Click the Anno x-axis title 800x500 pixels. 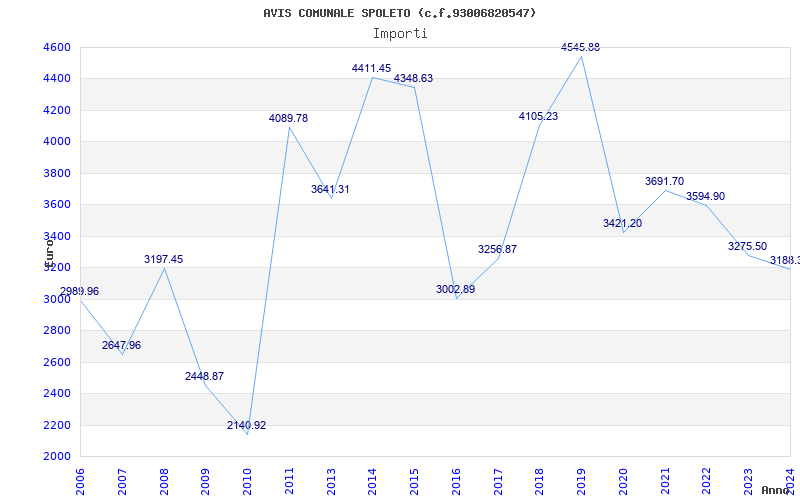(775, 490)
